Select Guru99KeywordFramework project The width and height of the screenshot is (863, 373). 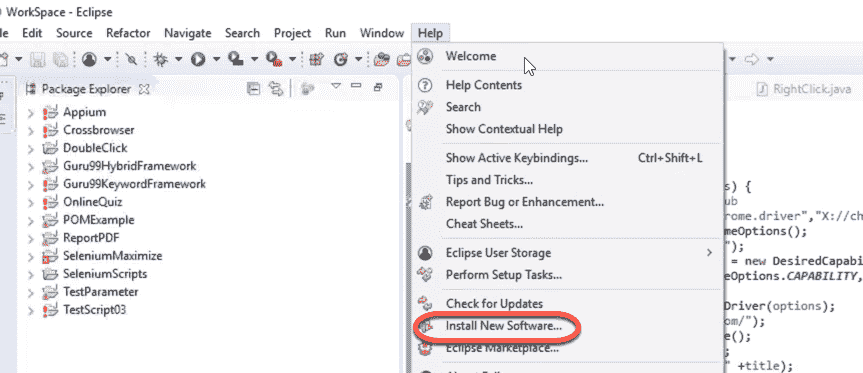point(134,184)
